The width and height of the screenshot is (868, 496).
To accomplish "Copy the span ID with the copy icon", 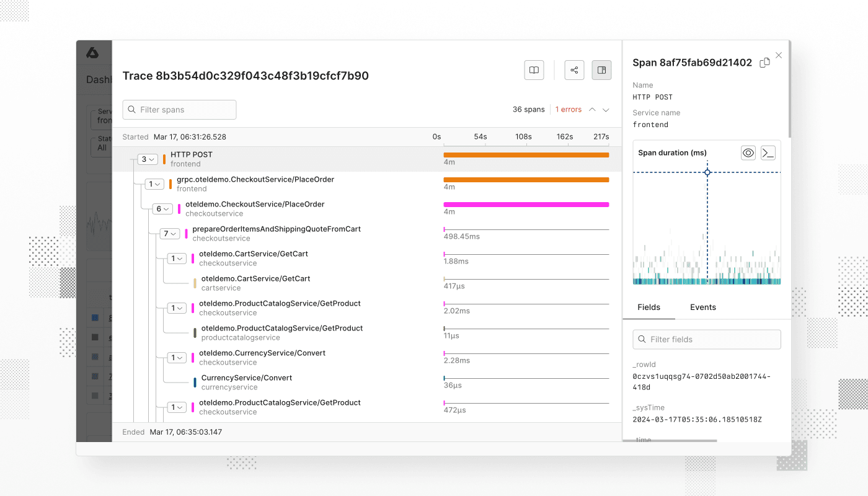I will pyautogui.click(x=765, y=63).
